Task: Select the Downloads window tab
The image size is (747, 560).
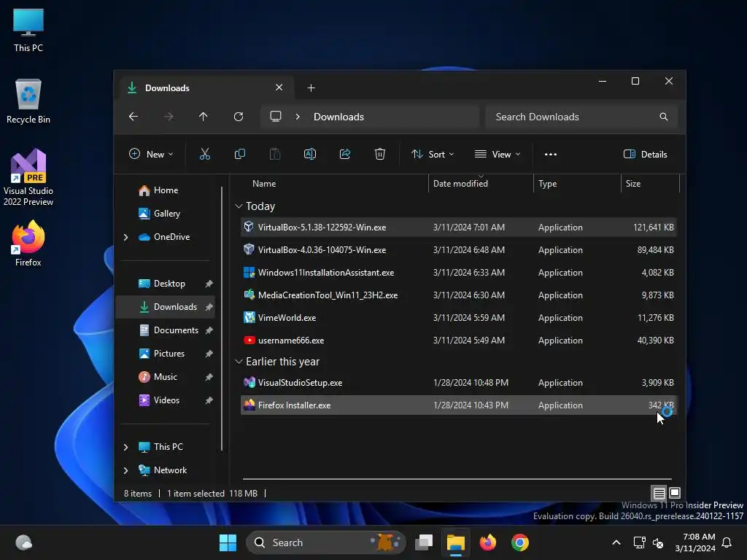Action: click(205, 87)
